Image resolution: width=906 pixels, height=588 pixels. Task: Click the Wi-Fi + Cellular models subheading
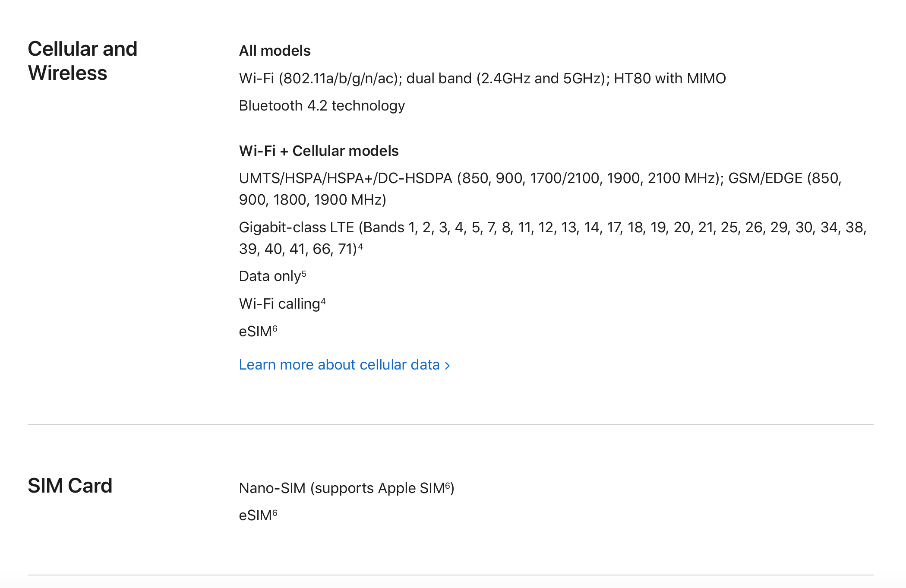coord(319,151)
